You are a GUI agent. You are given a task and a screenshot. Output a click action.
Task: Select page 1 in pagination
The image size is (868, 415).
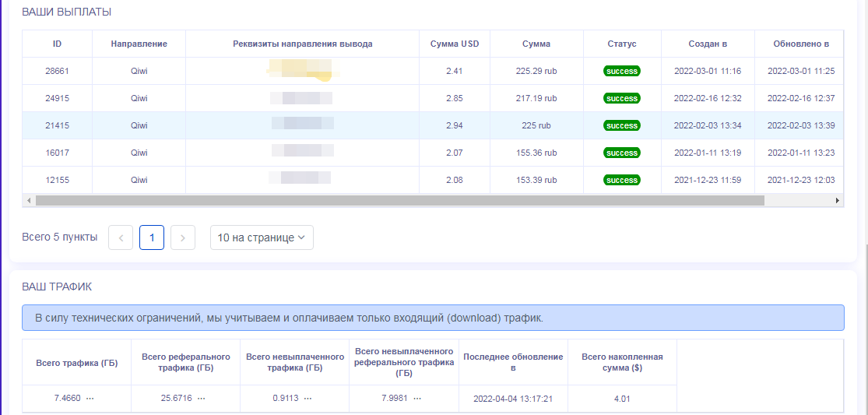[152, 238]
